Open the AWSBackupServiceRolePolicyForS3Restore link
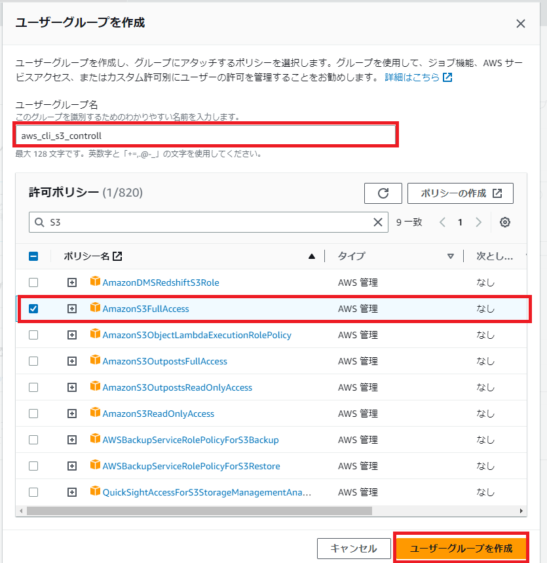Viewport: 547px width, 563px height. pos(191,466)
